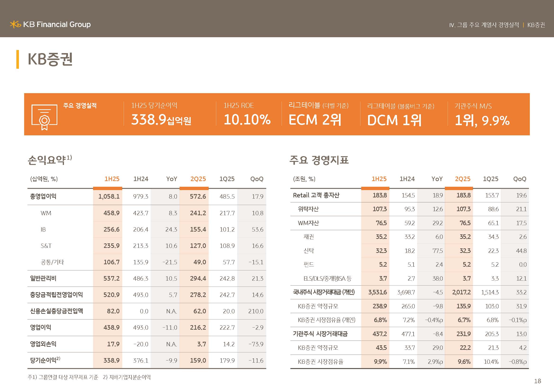Screen dimensions: 554x392
Task: Select the 1H25 column header in 손익요약
Action: [x=112, y=179]
